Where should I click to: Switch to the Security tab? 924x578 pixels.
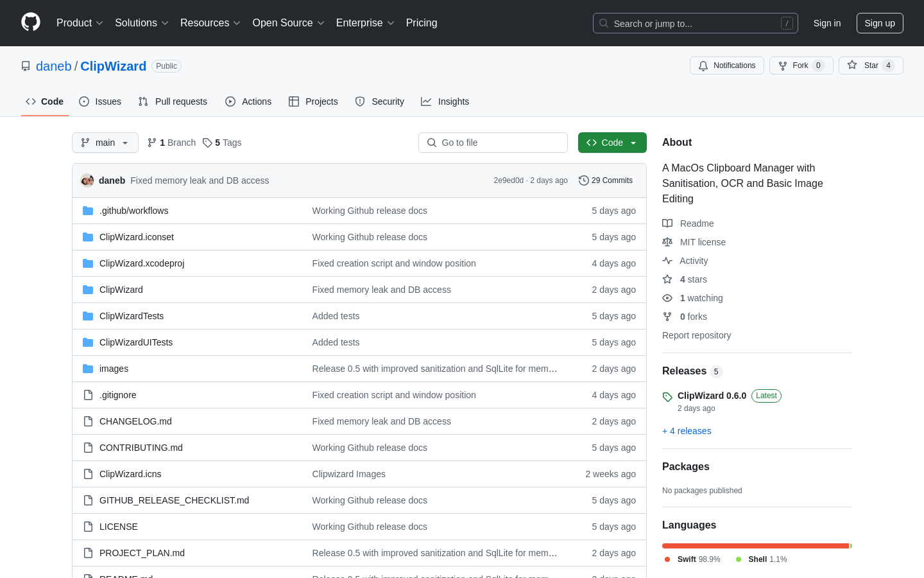380,101
